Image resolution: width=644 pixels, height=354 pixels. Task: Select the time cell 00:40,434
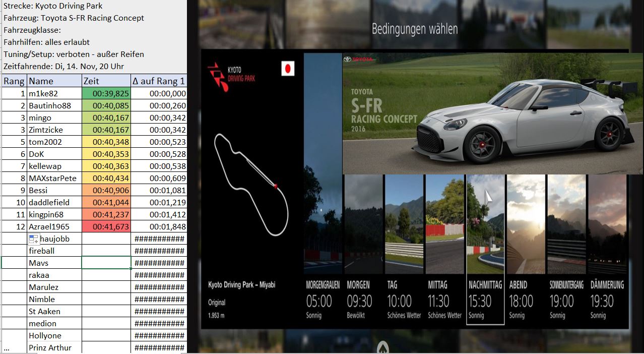click(106, 178)
